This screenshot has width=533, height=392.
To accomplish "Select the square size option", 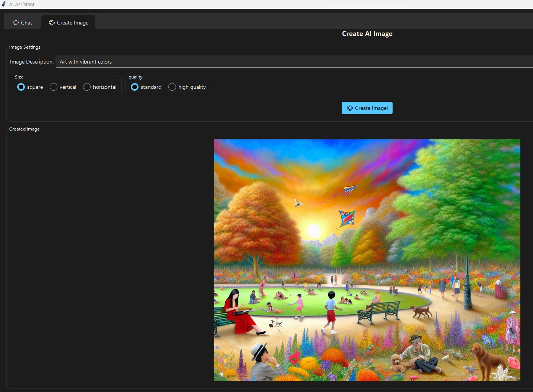I will pyautogui.click(x=21, y=87).
